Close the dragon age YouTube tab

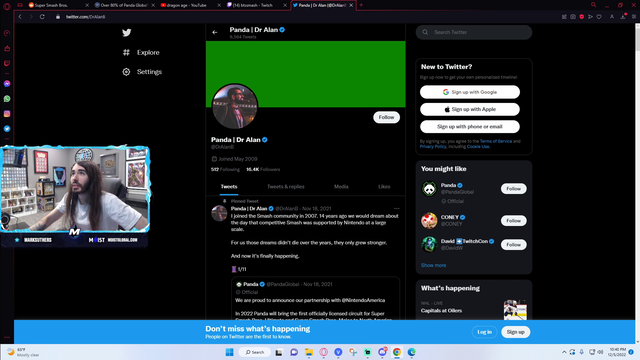[x=219, y=5]
